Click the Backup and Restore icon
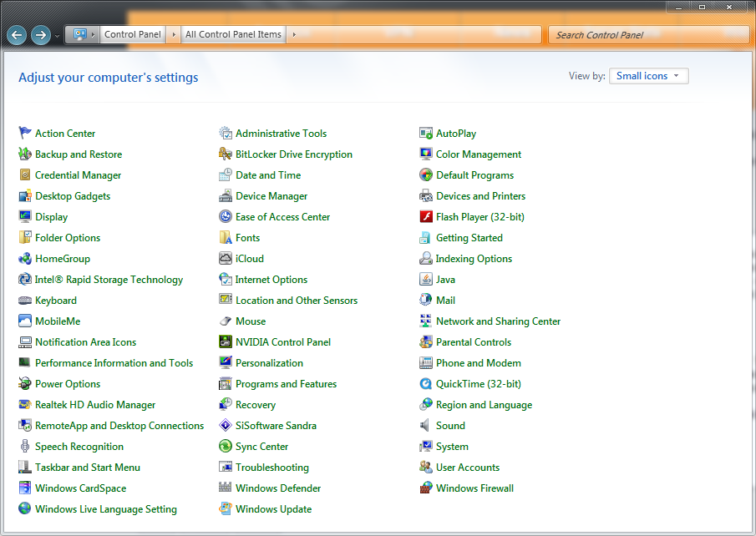Image resolution: width=756 pixels, height=536 pixels. pyautogui.click(x=24, y=154)
